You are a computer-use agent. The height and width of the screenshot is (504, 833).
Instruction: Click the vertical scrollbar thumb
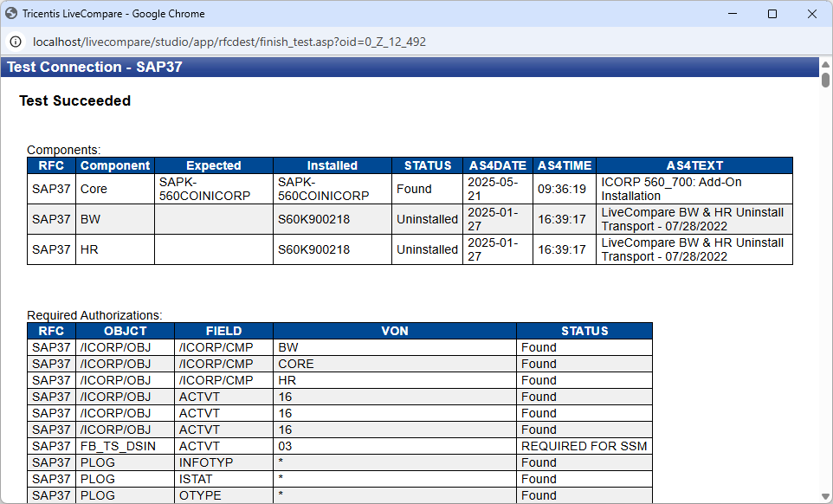pyautogui.click(x=825, y=80)
